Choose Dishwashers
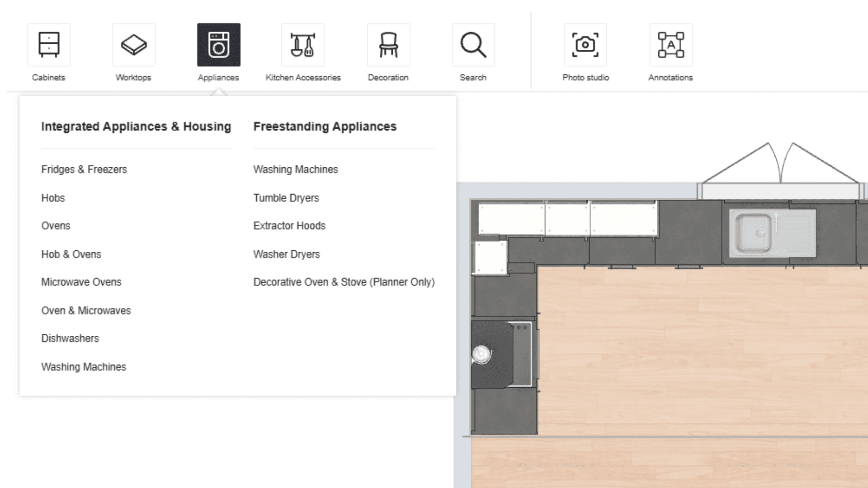 [70, 338]
